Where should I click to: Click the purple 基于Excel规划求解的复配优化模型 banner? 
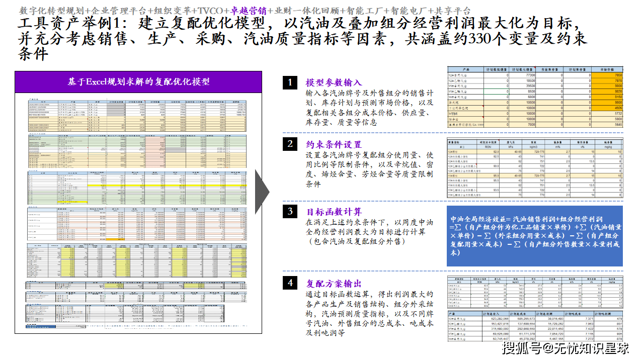click(x=138, y=82)
